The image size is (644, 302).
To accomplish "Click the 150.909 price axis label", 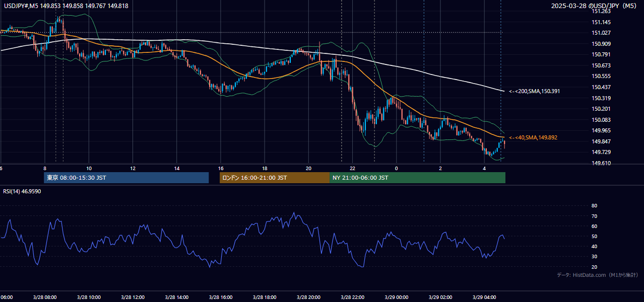I will coord(601,44).
